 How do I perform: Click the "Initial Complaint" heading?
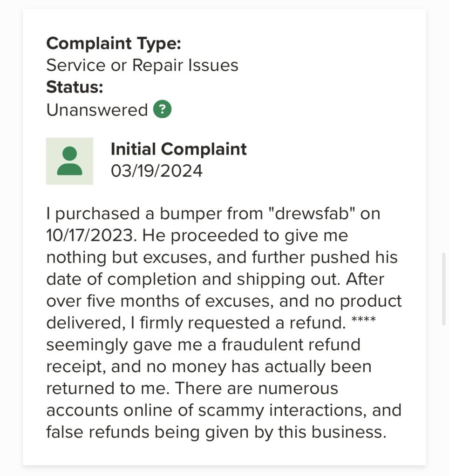tap(179, 149)
